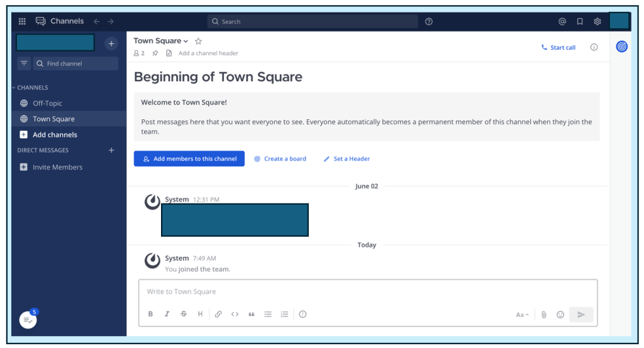Click the Start call link
Screen dimensions: 644x348
tap(558, 48)
